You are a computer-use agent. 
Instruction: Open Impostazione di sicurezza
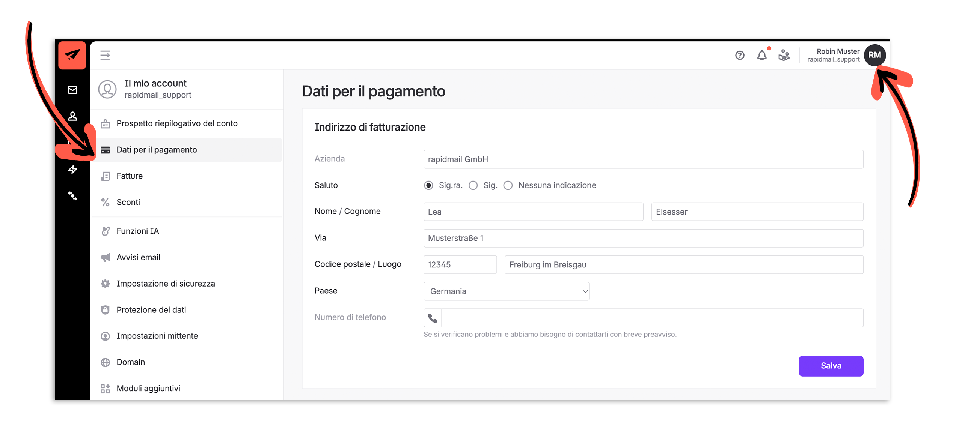pyautogui.click(x=187, y=284)
